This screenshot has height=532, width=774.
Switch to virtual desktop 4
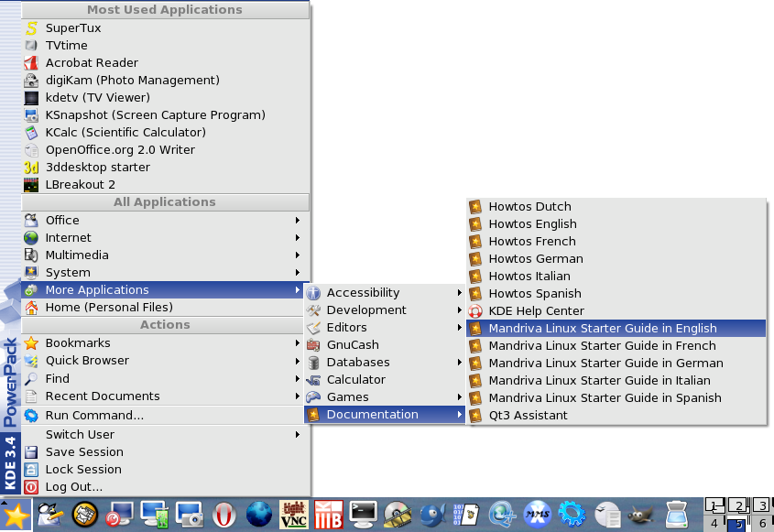pos(714,523)
